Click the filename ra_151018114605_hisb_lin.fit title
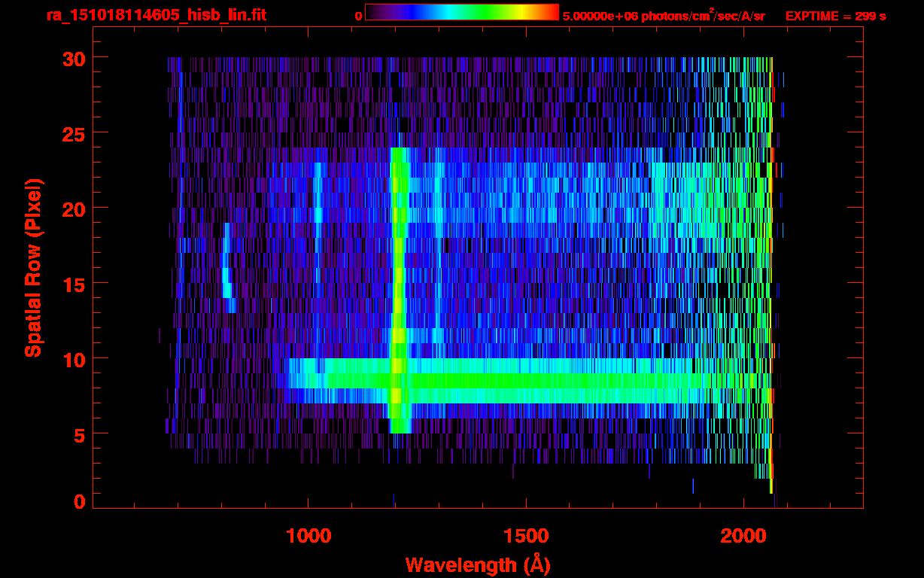The image size is (924, 578). tap(156, 15)
